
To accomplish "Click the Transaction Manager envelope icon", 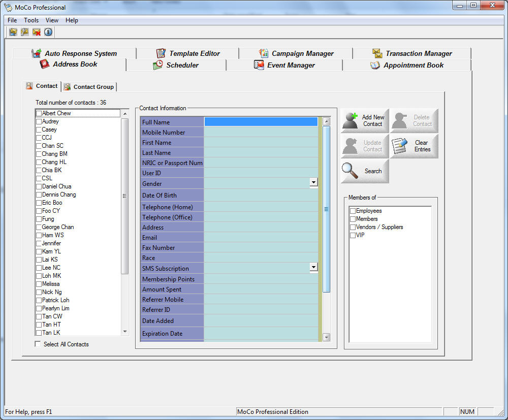I will pyautogui.click(x=377, y=53).
